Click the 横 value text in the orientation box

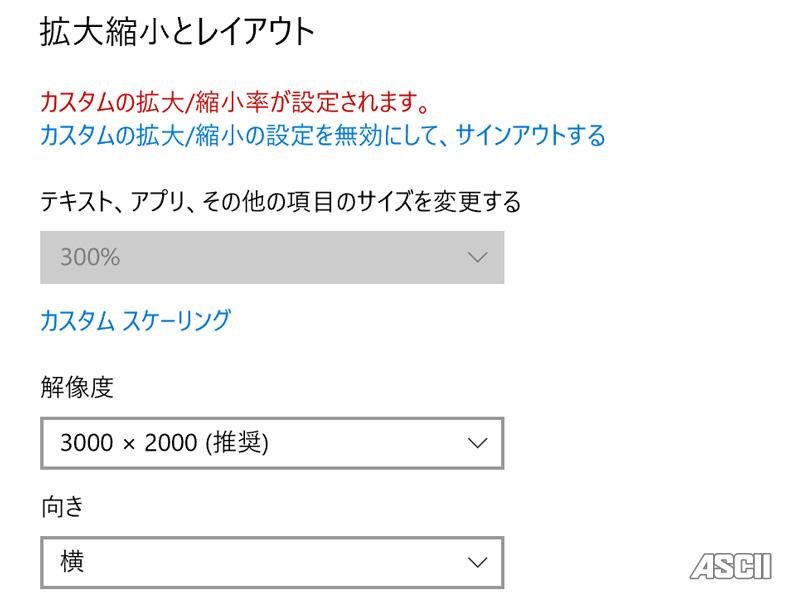(72, 562)
